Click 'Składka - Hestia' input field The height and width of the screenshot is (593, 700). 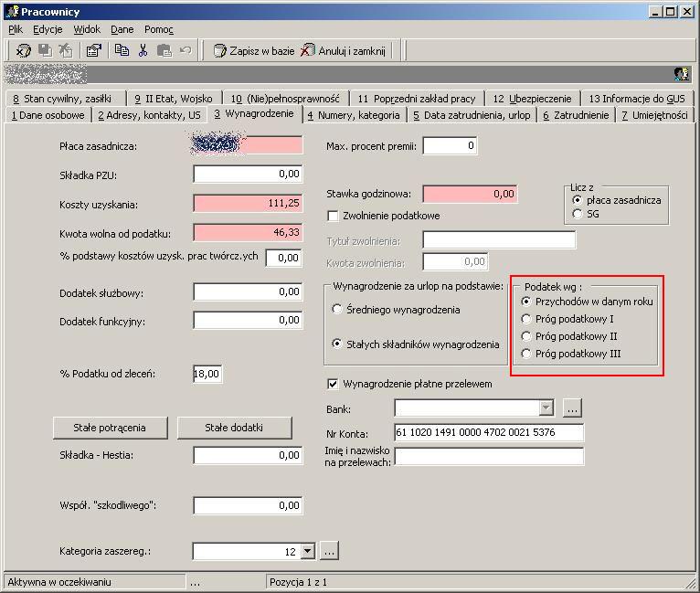pos(248,456)
